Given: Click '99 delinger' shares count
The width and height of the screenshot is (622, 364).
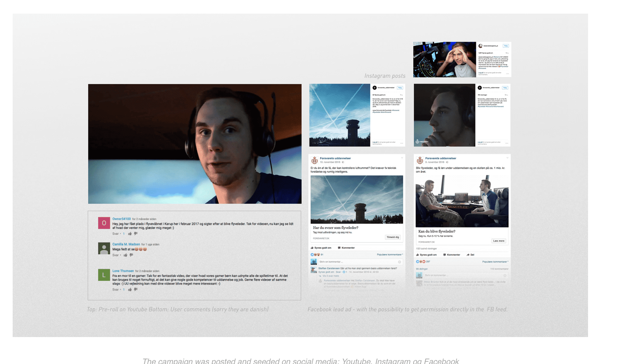Looking at the screenshot, I should (422, 269).
